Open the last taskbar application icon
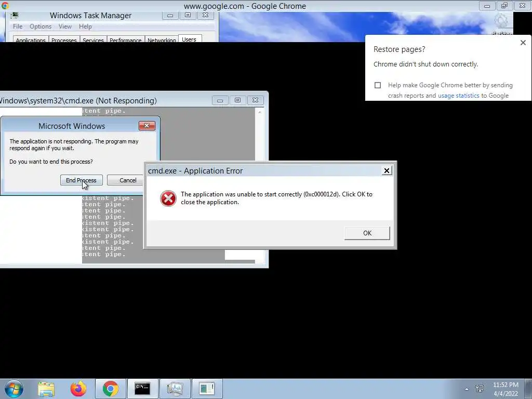 click(x=207, y=389)
